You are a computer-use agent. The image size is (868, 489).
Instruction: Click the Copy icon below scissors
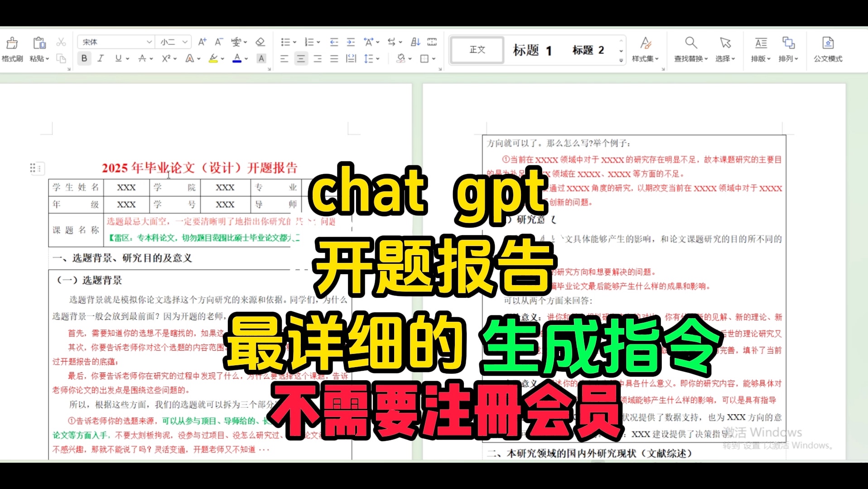(x=61, y=58)
